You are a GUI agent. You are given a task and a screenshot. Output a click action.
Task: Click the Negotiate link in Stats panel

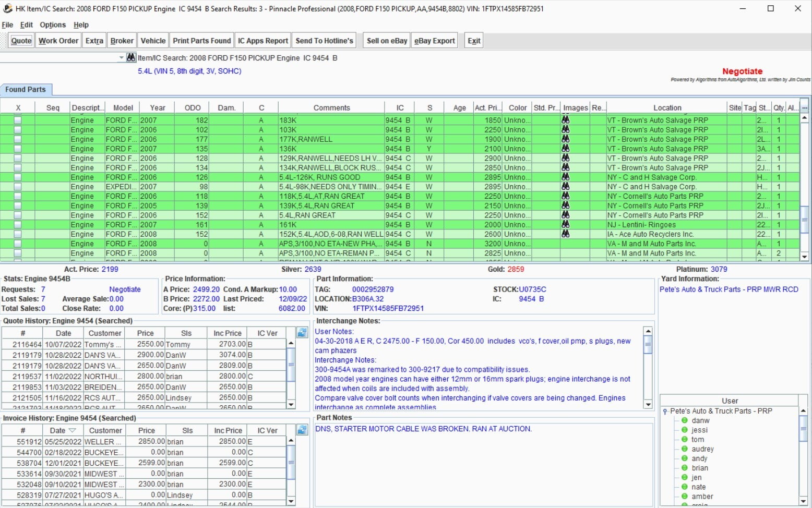tap(125, 289)
